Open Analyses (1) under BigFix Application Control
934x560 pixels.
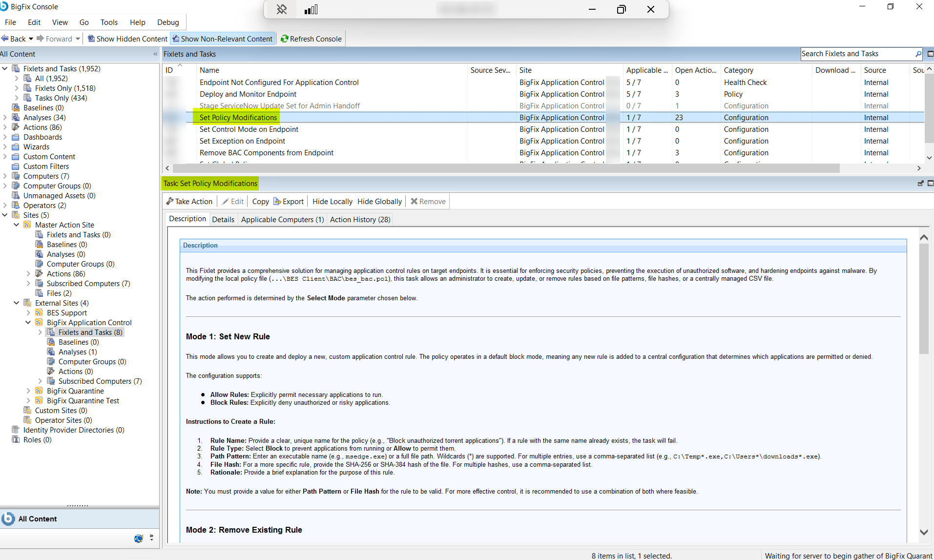[x=78, y=352]
